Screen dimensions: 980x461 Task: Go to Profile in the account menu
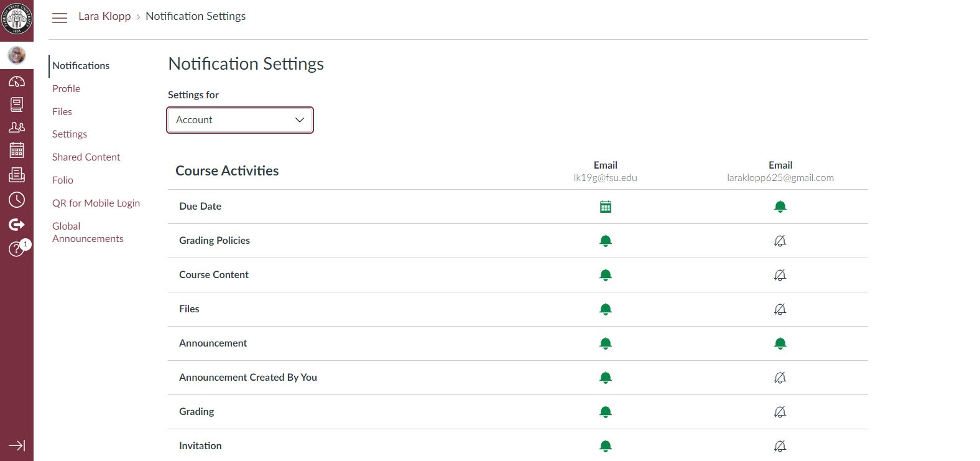(x=66, y=88)
